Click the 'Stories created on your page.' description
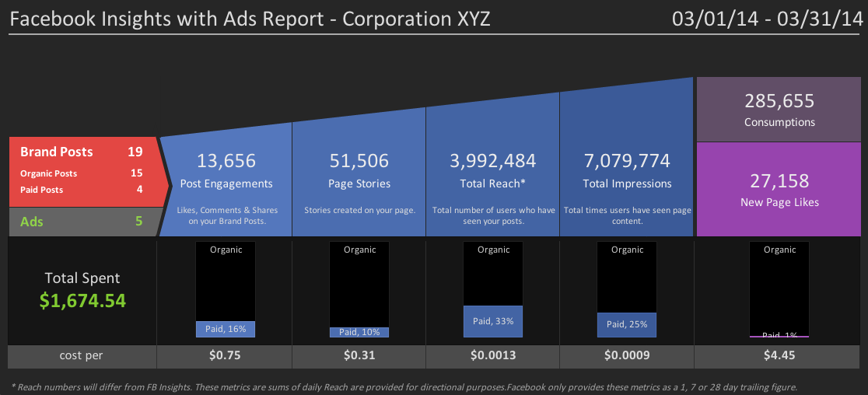Viewport: 868px width, 395px height. [x=359, y=211]
